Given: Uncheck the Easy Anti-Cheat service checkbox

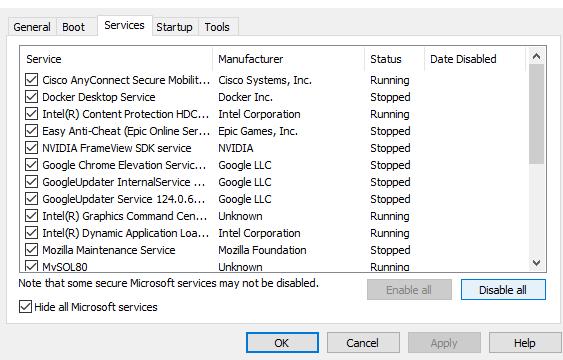Looking at the screenshot, I should [32, 131].
